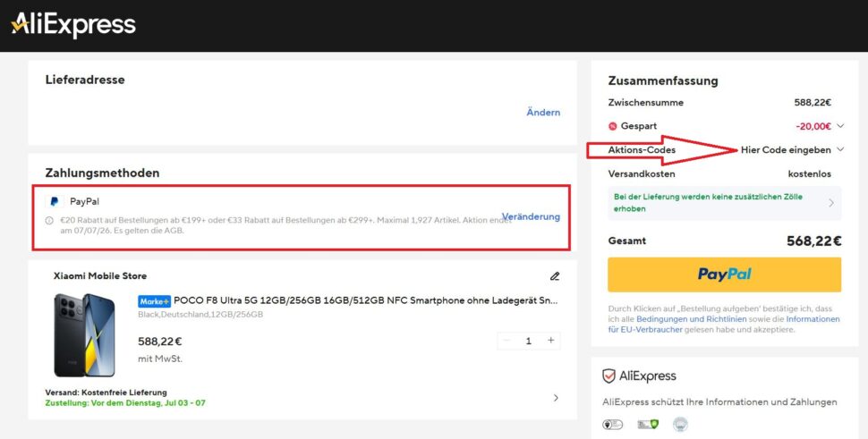
Task: Click Ändern to change delivery address
Action: tap(543, 113)
